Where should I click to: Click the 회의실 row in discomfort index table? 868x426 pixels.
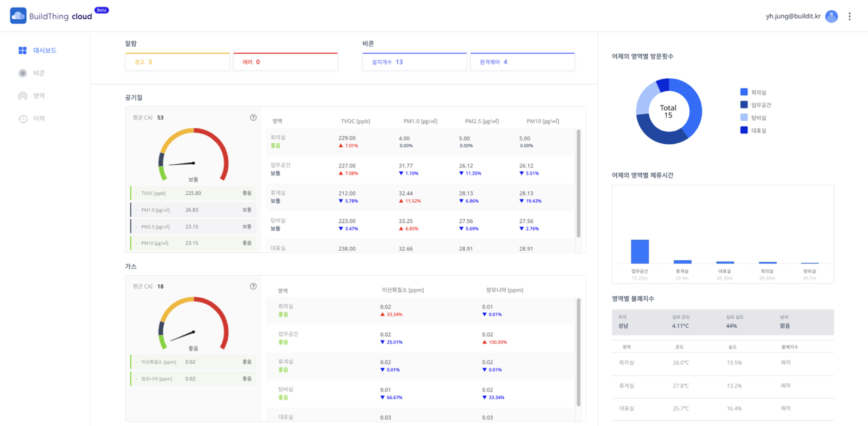[x=723, y=363]
